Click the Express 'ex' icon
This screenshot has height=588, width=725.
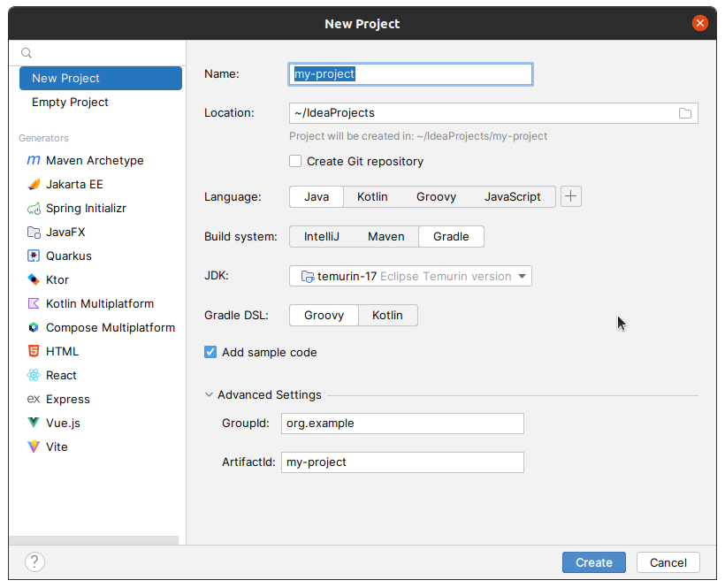point(34,399)
